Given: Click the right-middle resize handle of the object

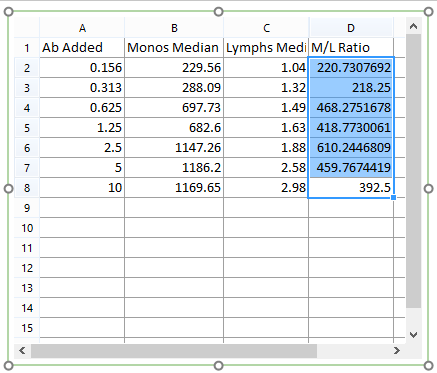Looking at the screenshot, I should click(x=429, y=189).
